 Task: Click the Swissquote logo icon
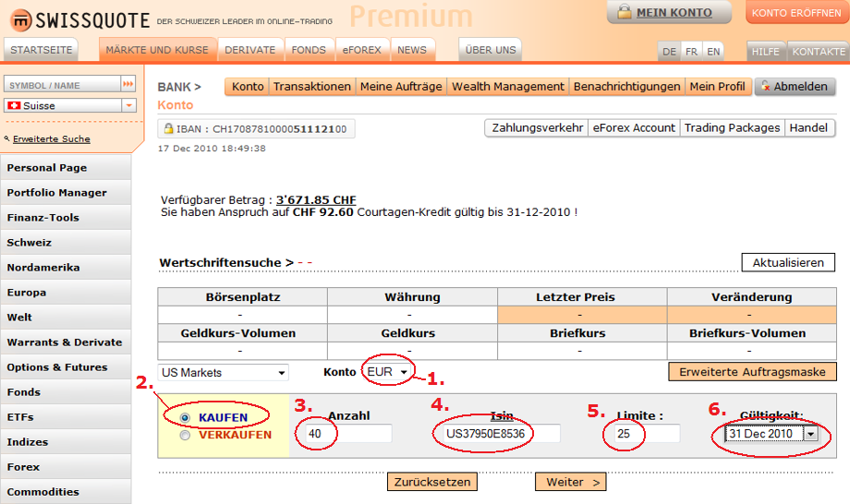(x=21, y=20)
